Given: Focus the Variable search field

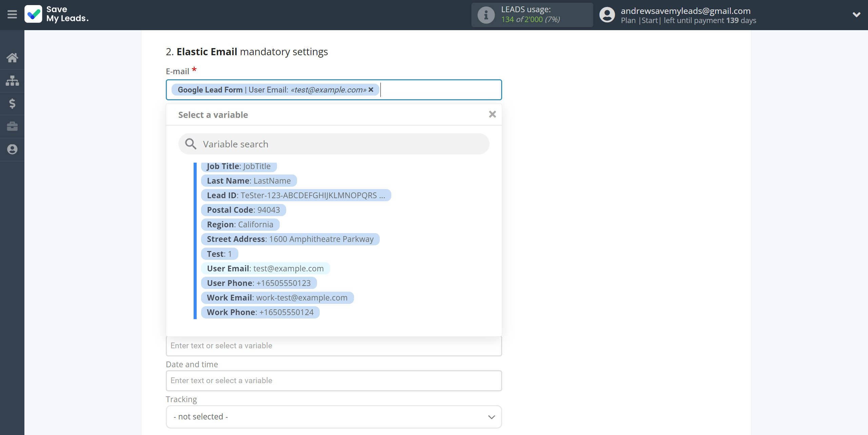Looking at the screenshot, I should point(334,144).
